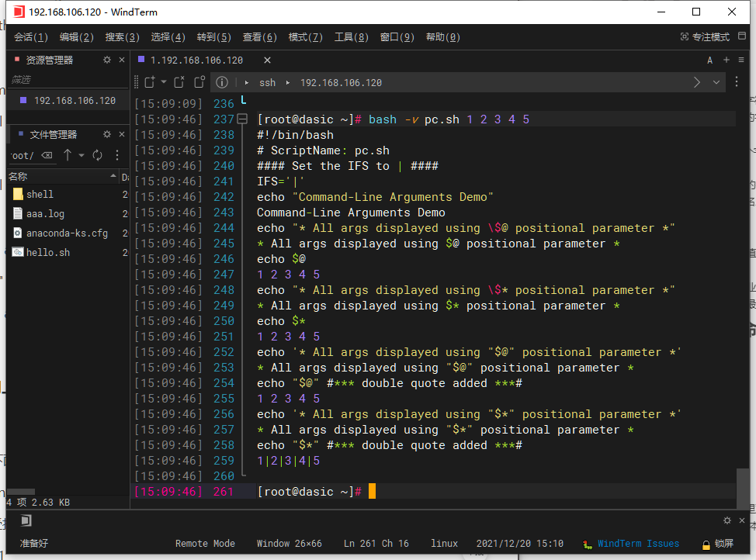Select the anaconda-ks.cfg file
756x560 pixels.
(x=68, y=233)
